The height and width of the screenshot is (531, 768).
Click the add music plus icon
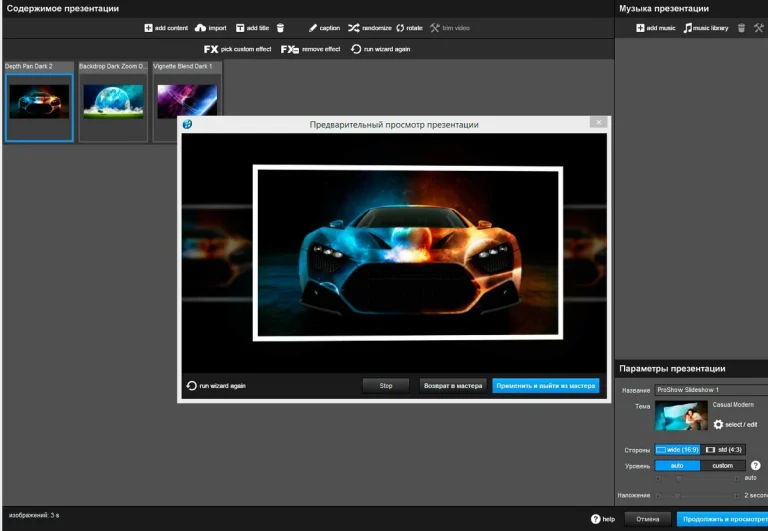[x=640, y=28]
